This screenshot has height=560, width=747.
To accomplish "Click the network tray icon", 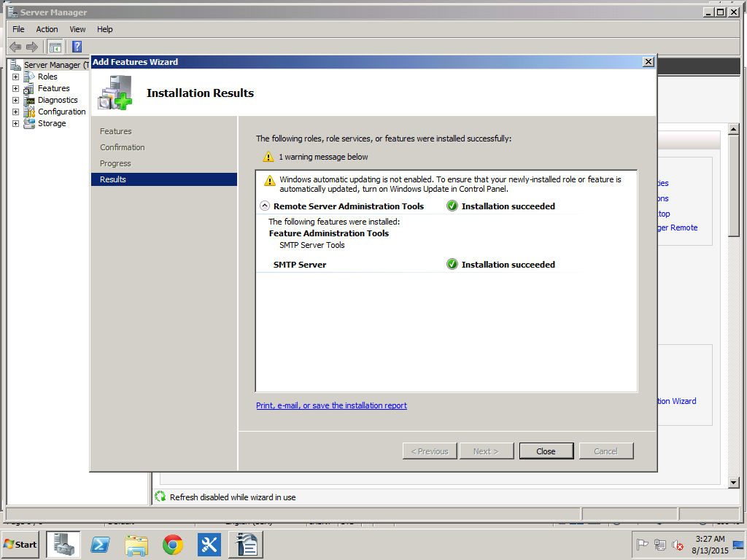I will click(x=659, y=544).
